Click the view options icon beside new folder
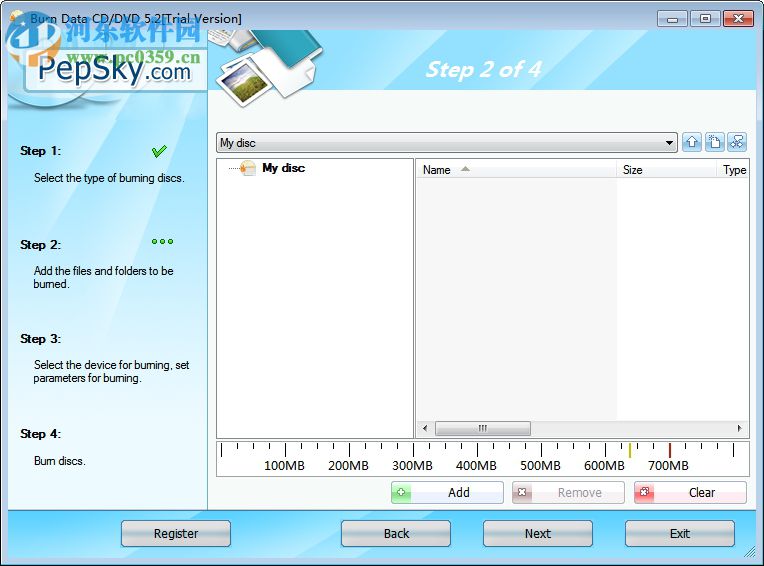The image size is (764, 566). [737, 142]
